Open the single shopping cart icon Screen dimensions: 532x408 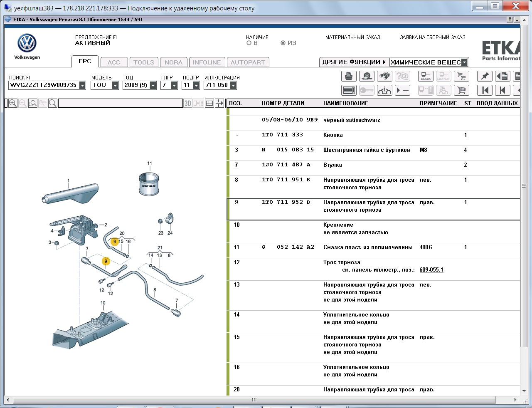coord(461,90)
